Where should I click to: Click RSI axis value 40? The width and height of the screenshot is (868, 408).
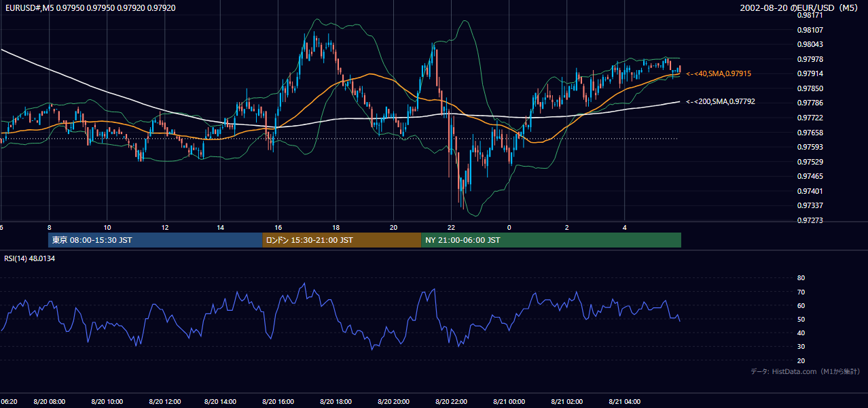pos(801,333)
